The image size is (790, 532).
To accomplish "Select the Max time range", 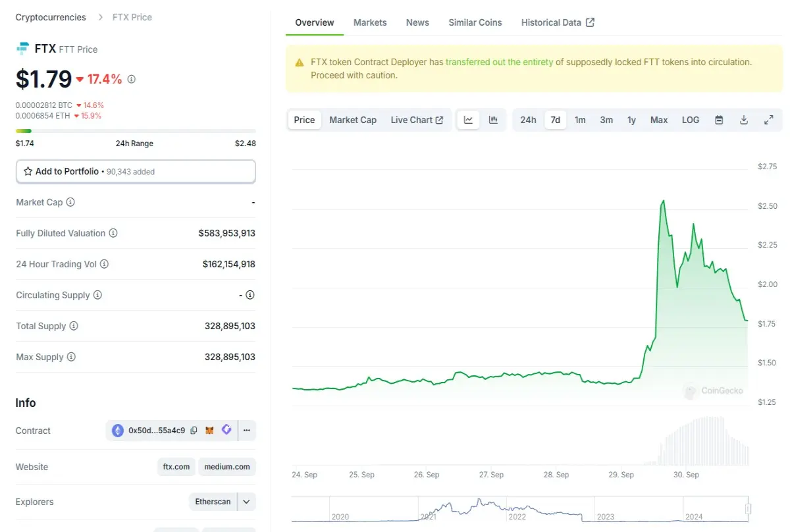I will (x=659, y=120).
